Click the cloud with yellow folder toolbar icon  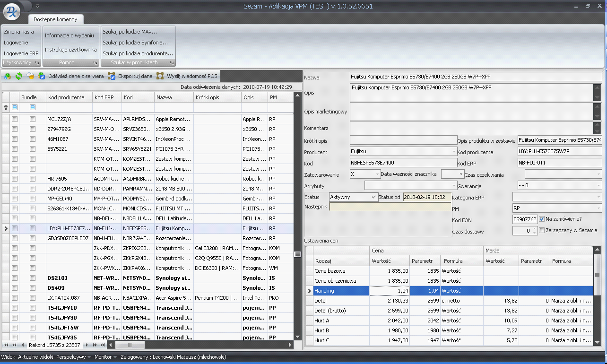pyautogui.click(x=30, y=76)
